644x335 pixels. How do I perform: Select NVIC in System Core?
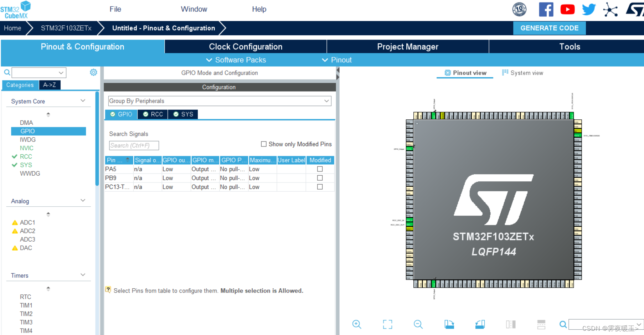(x=27, y=148)
